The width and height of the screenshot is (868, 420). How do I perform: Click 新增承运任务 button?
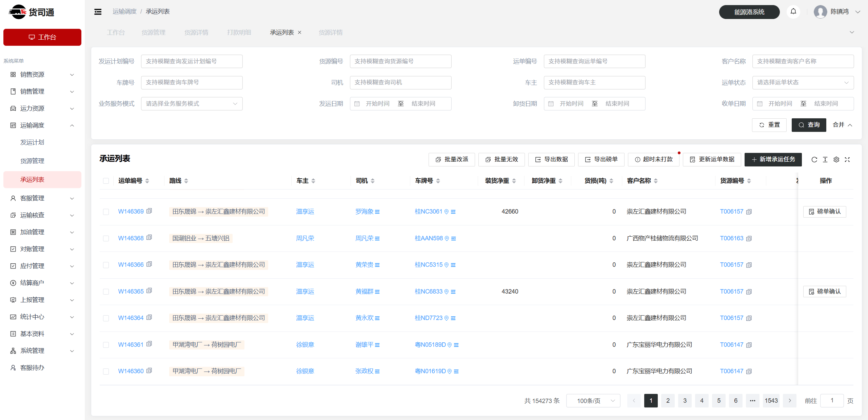[x=773, y=160]
